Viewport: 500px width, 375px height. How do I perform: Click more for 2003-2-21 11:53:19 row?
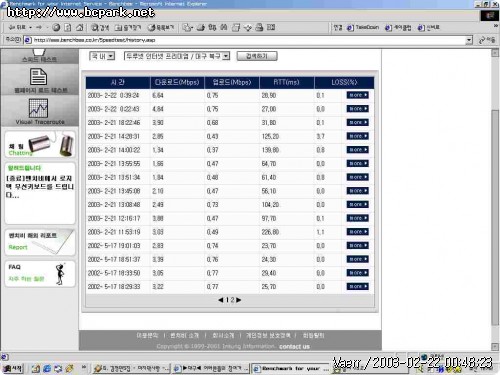click(357, 232)
